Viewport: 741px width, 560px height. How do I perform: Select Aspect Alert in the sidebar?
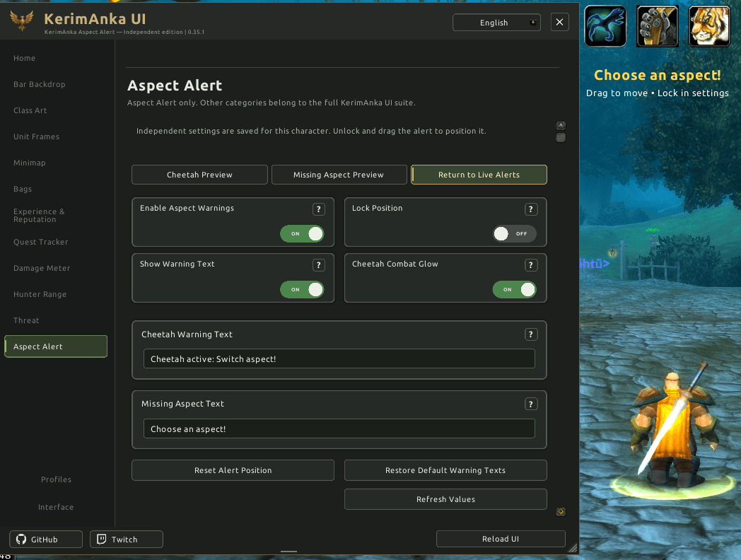click(56, 346)
